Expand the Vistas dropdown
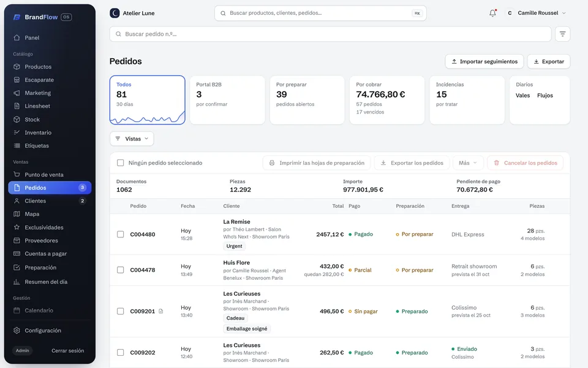 point(132,139)
